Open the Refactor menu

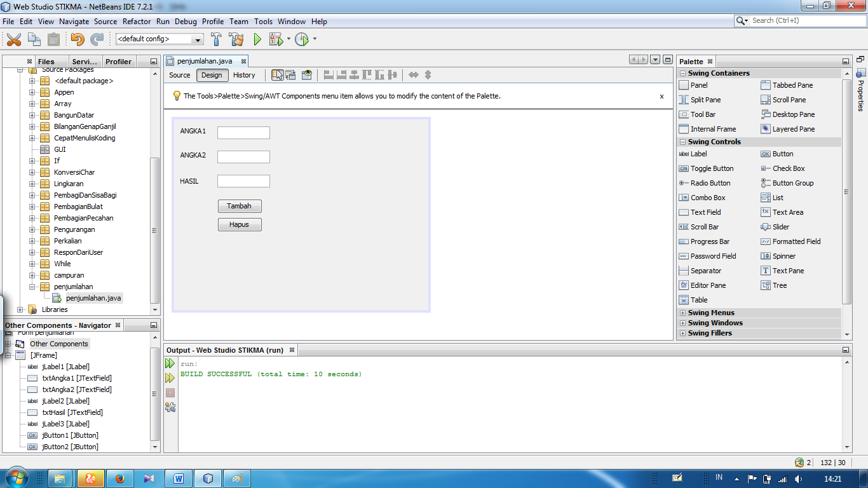click(137, 21)
